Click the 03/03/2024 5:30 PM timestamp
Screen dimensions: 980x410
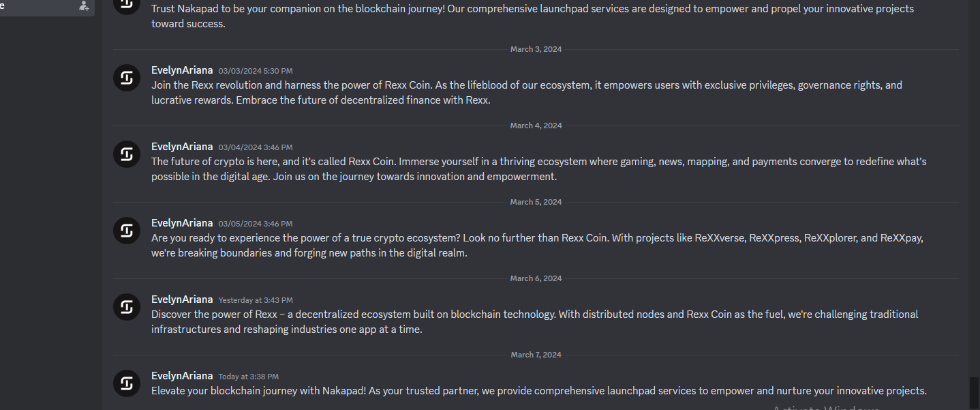256,71
